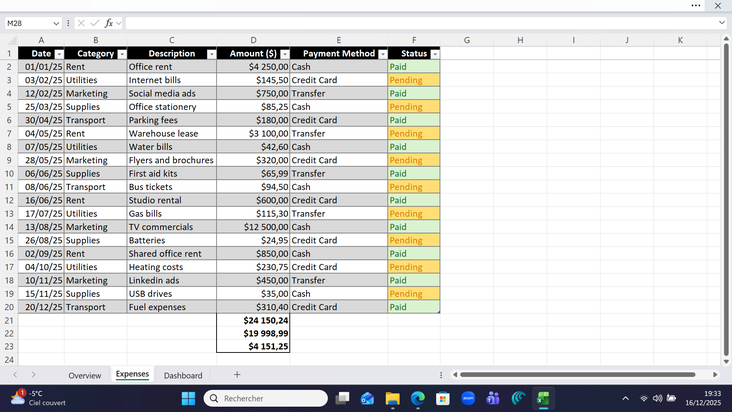Click the horizontal scrollbar right arrow
The height and width of the screenshot is (412, 732).
715,375
